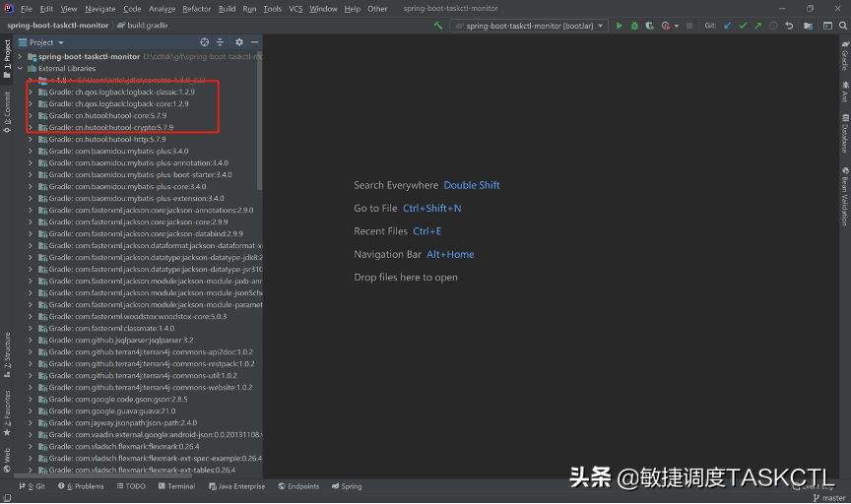Expand Gradle: cn.hutool:hutool-http:5.7.9

click(x=31, y=140)
